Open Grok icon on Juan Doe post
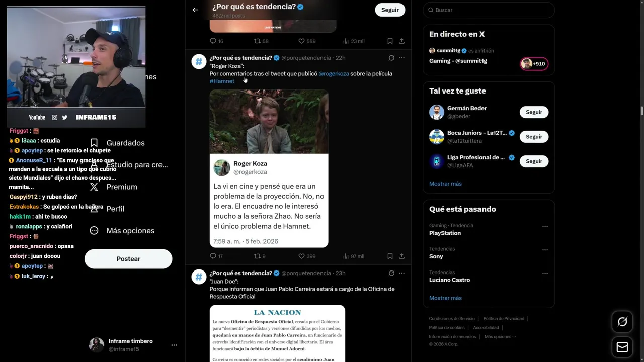Viewport: 644px width, 362px height. (391, 273)
